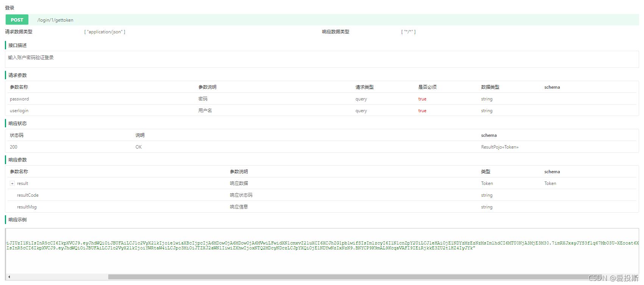Click the Token type cell of result row
Viewport: 644px width, 285px height.
tap(487, 183)
